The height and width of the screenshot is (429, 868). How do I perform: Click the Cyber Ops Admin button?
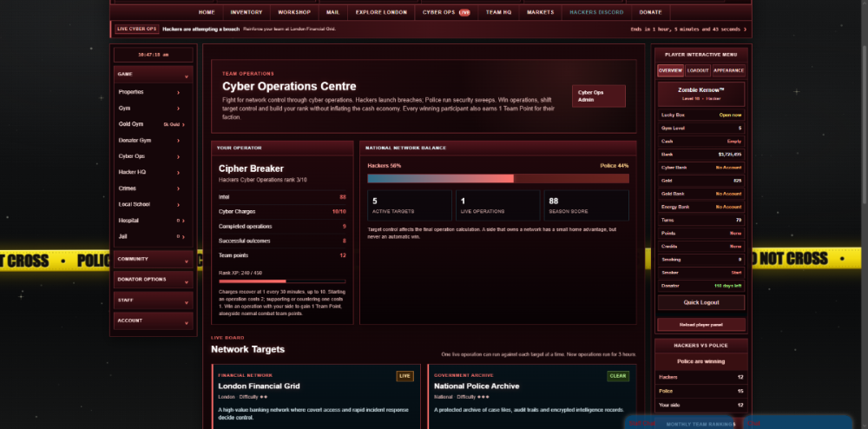click(x=598, y=96)
